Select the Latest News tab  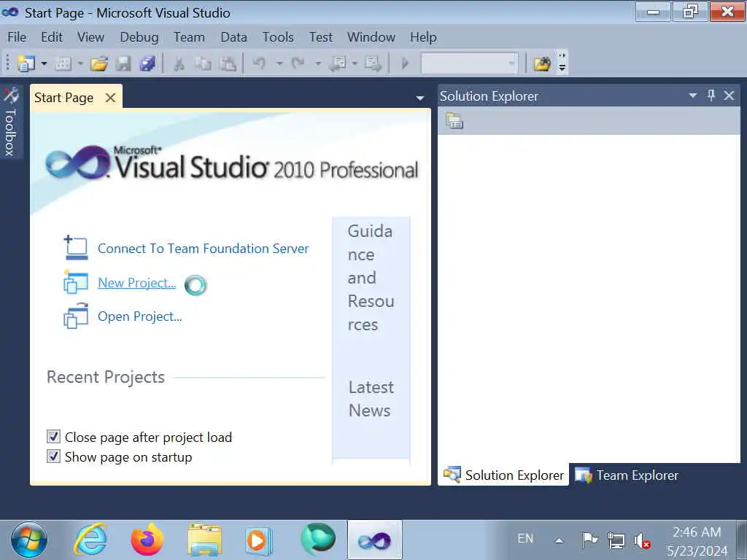371,399
